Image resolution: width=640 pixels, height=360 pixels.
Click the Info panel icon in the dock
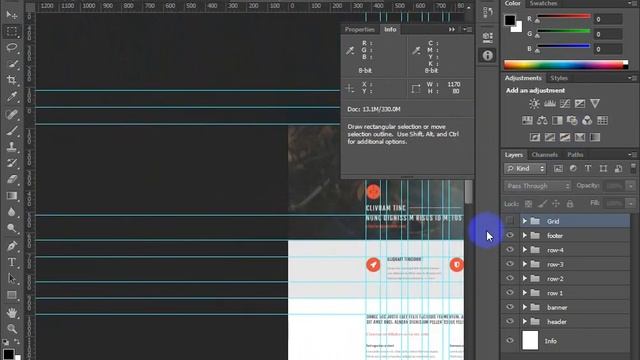pos(487,56)
